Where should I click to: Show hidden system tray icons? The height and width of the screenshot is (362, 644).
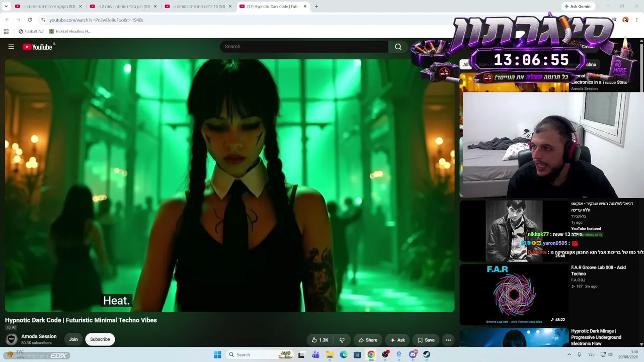click(x=570, y=355)
